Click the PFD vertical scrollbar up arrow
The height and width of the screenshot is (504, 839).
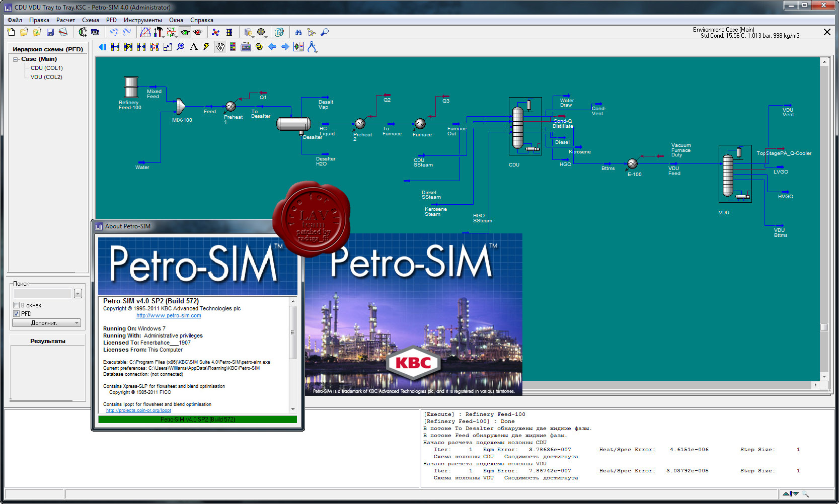tap(824, 62)
